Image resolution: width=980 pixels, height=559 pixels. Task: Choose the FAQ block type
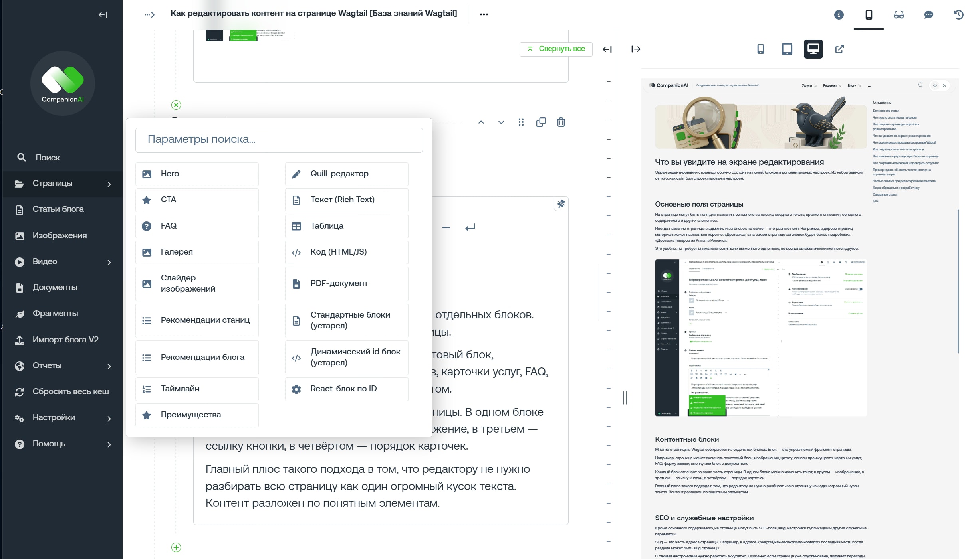tap(197, 226)
